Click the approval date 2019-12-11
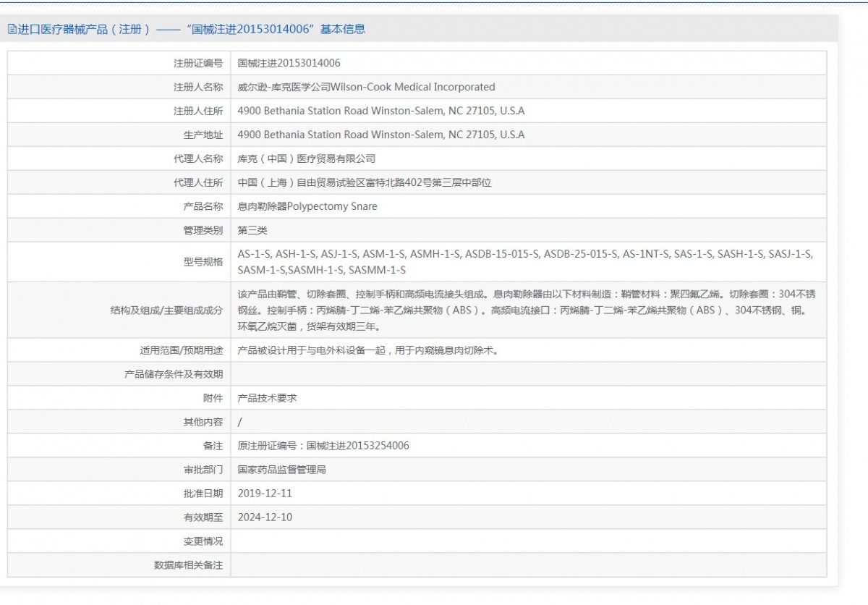868x605 pixels. click(x=265, y=494)
